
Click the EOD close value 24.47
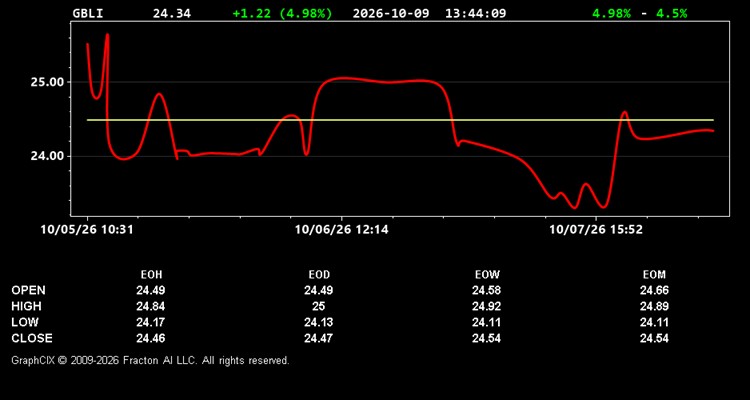[x=319, y=338]
